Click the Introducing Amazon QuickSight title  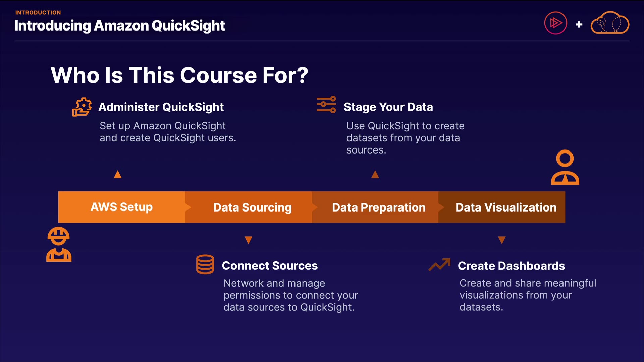120,26
